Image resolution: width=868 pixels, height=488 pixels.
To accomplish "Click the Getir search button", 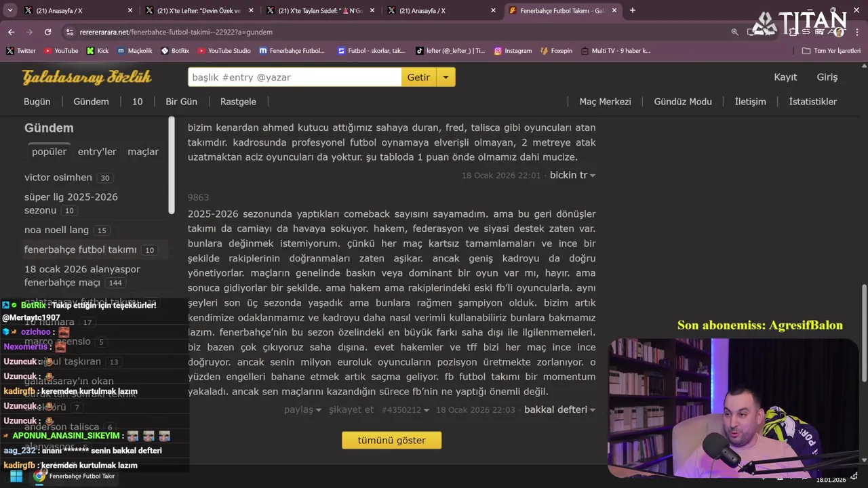I will (x=418, y=77).
